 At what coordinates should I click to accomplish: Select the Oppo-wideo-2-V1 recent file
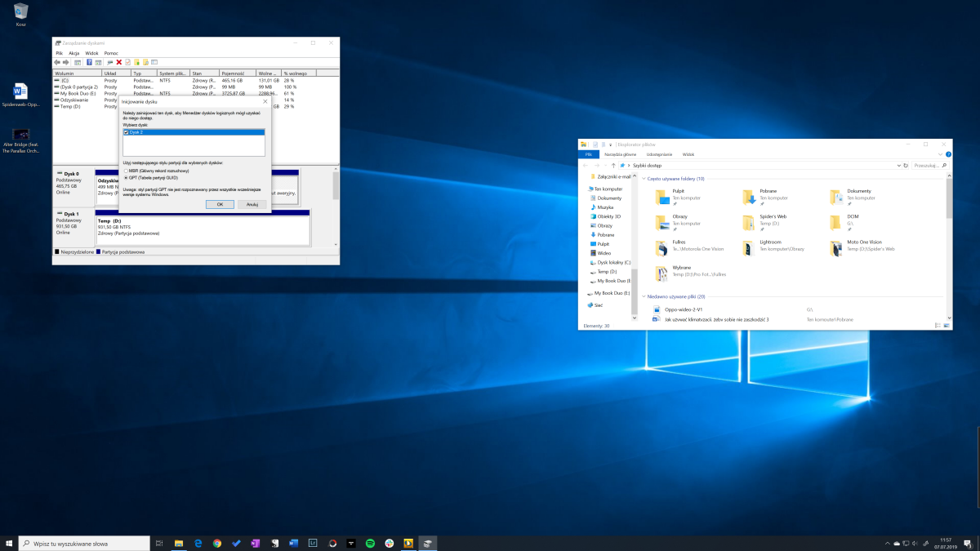point(678,310)
